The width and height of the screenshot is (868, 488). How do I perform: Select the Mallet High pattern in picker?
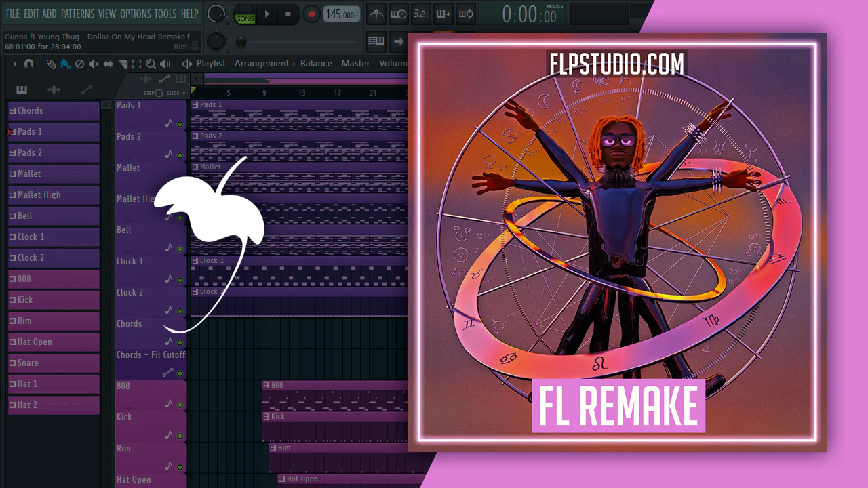tap(54, 195)
